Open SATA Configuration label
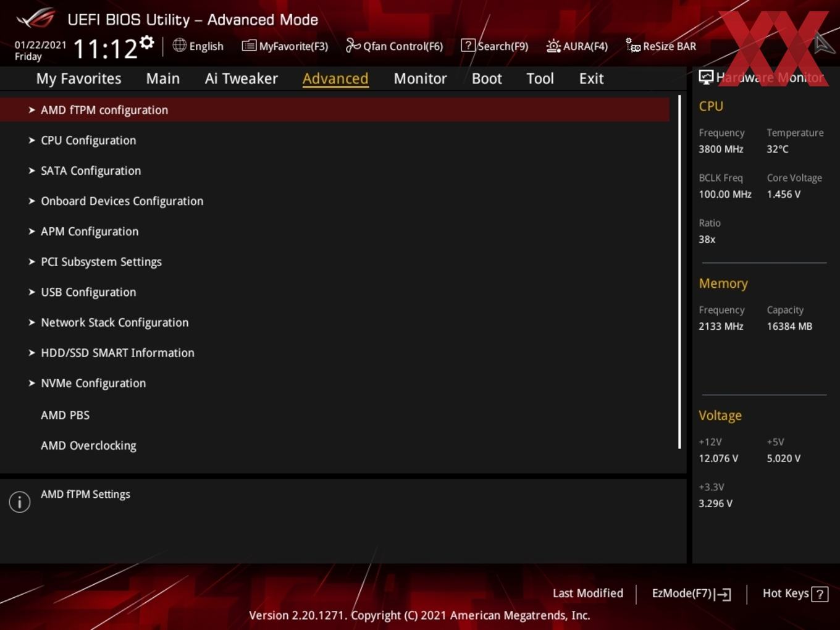The height and width of the screenshot is (630, 840). (x=91, y=171)
